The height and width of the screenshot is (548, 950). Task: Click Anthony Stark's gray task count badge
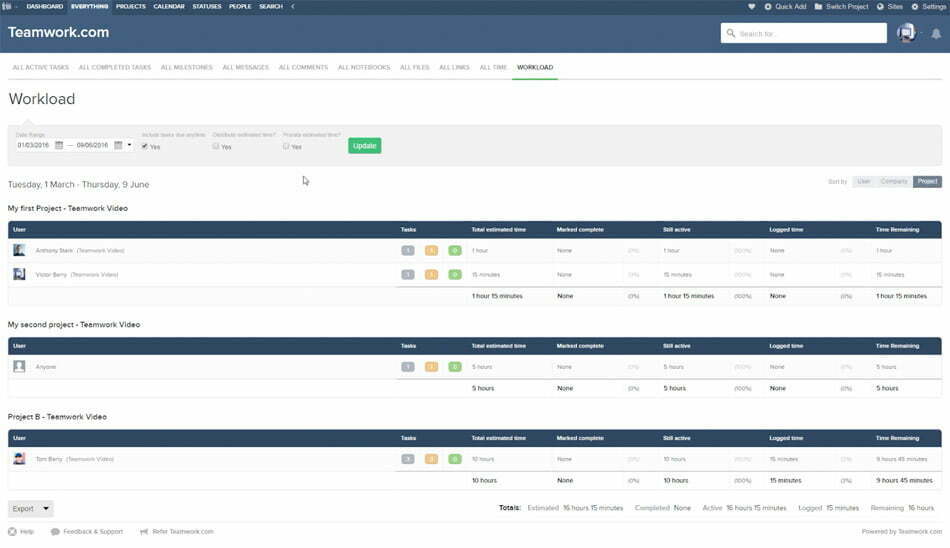coord(408,250)
